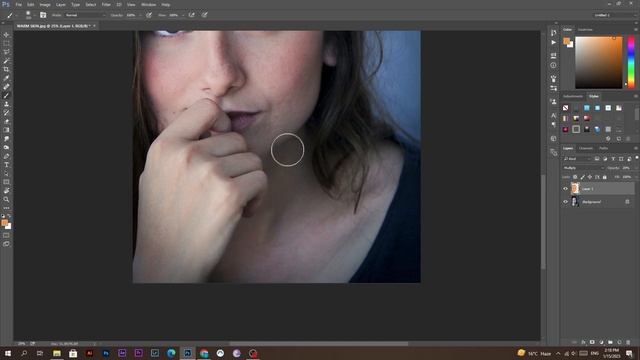This screenshot has width=640, height=360.
Task: Open layer filter Kind dropdown
Action: click(x=577, y=159)
